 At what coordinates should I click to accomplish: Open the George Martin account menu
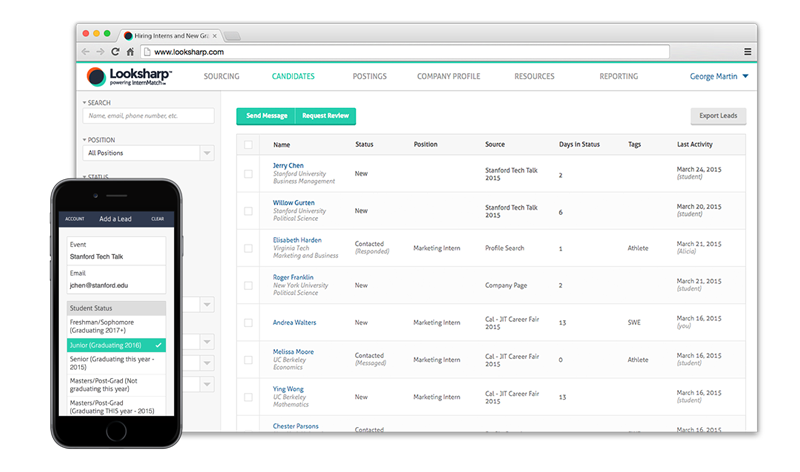(x=719, y=76)
